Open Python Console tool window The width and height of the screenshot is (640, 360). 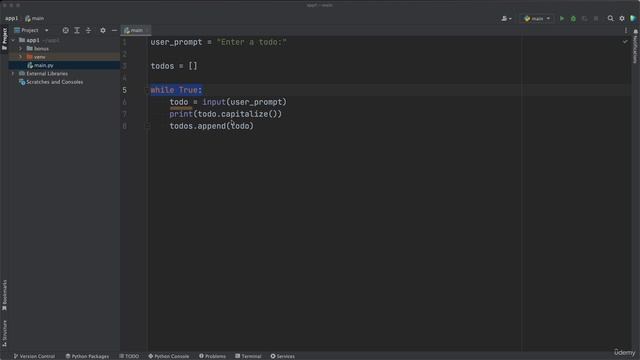(x=169, y=356)
